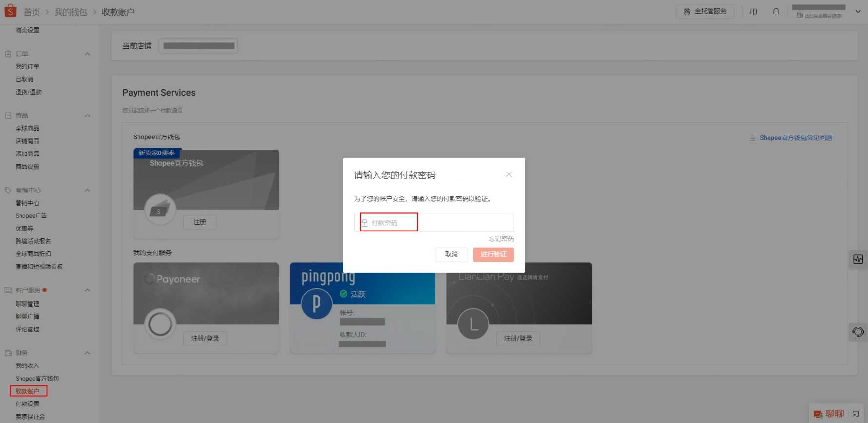
Task: Expand the account dropdown arrow in header
Action: [x=858, y=11]
